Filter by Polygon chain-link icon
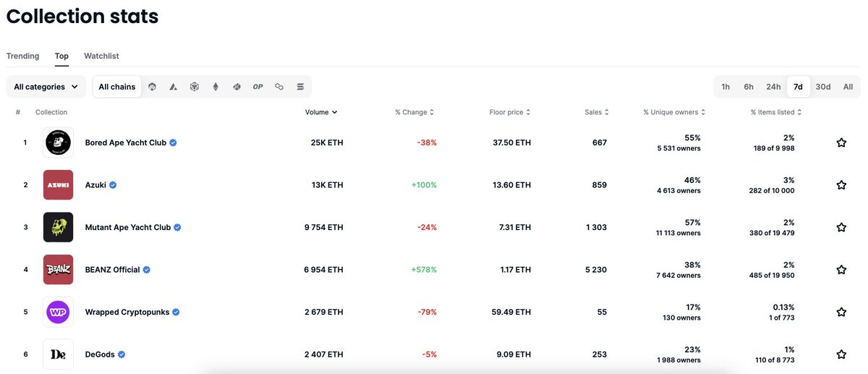This screenshot has height=374, width=868. click(x=279, y=87)
